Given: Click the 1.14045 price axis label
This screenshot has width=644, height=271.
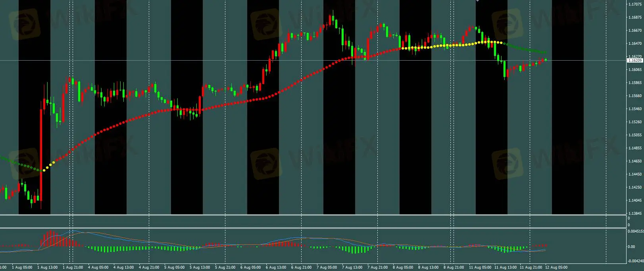Looking at the screenshot, I should pos(635,200).
